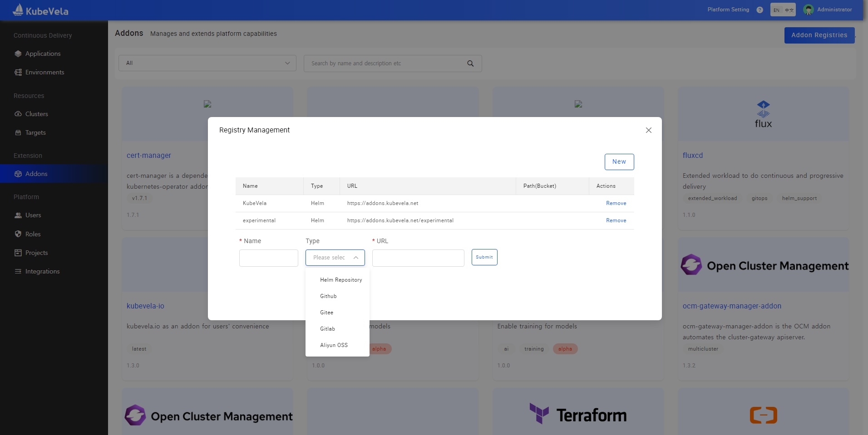Switch language to Chinese
This screenshot has height=435, width=868.
point(789,10)
